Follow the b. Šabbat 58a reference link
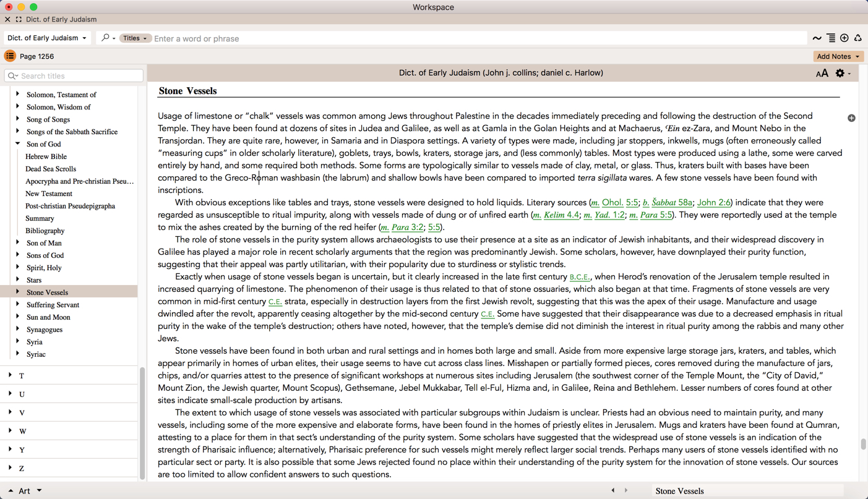The height and width of the screenshot is (499, 868). point(667,202)
